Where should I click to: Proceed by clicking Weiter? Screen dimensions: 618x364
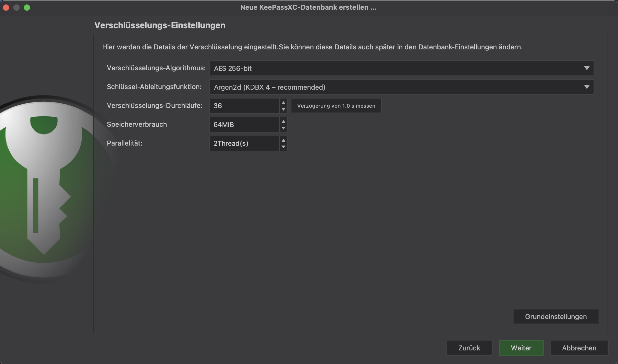click(x=521, y=348)
